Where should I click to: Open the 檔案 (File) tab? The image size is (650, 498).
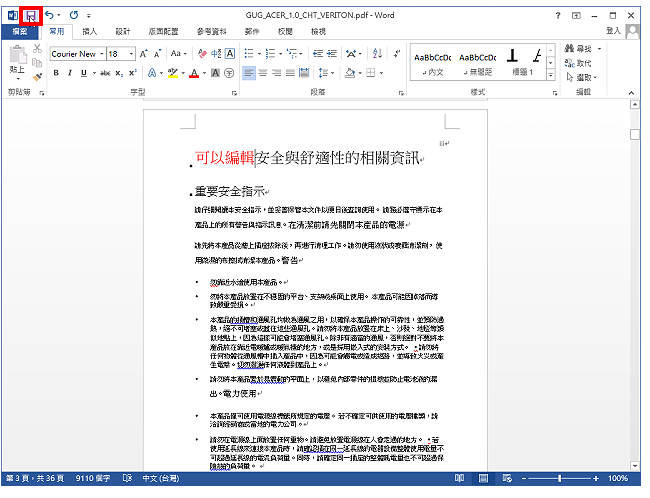19,32
